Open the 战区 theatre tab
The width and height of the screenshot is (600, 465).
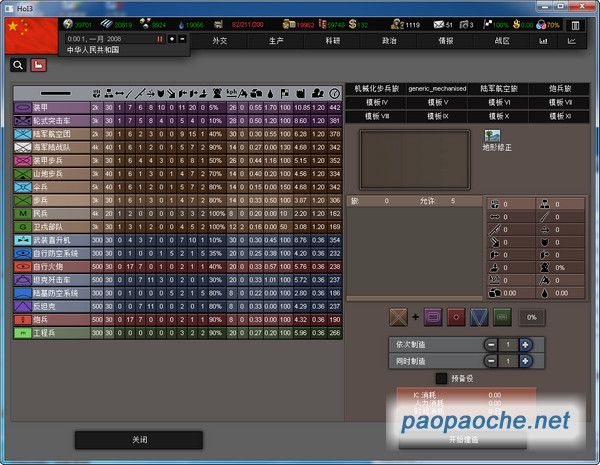[x=502, y=41]
